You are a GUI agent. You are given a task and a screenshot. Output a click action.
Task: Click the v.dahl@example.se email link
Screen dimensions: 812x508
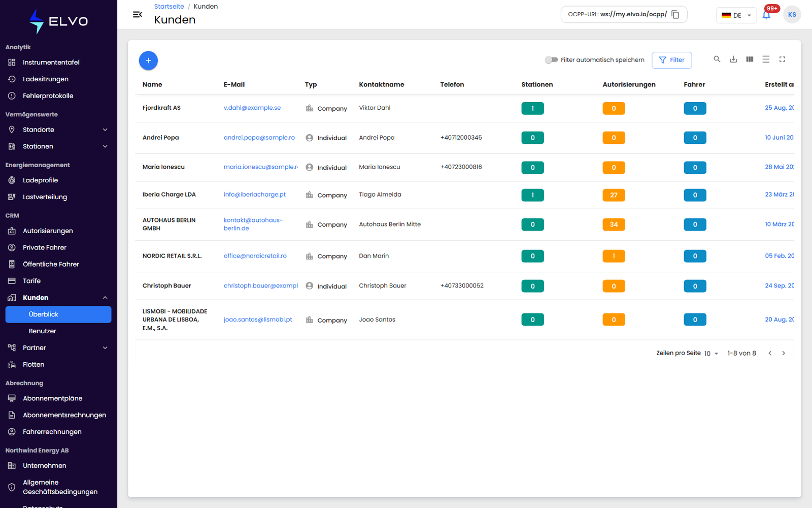click(x=252, y=108)
